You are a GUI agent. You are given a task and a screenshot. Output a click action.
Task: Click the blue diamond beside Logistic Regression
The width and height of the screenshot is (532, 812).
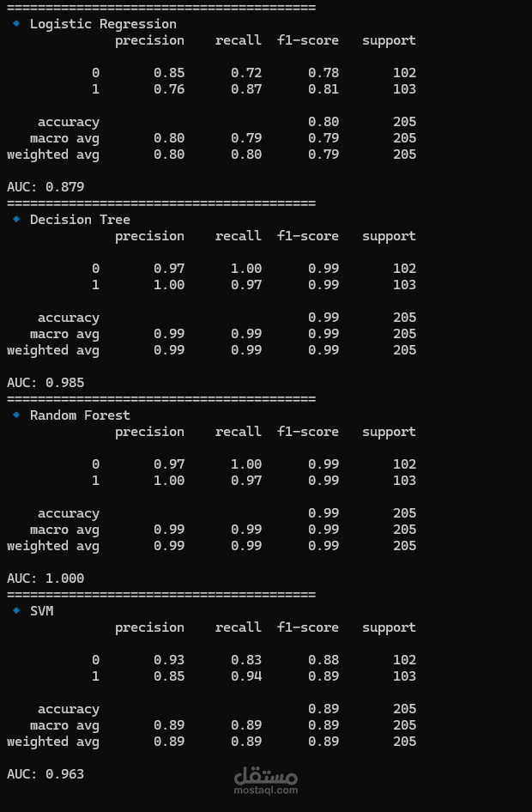pos(16,23)
